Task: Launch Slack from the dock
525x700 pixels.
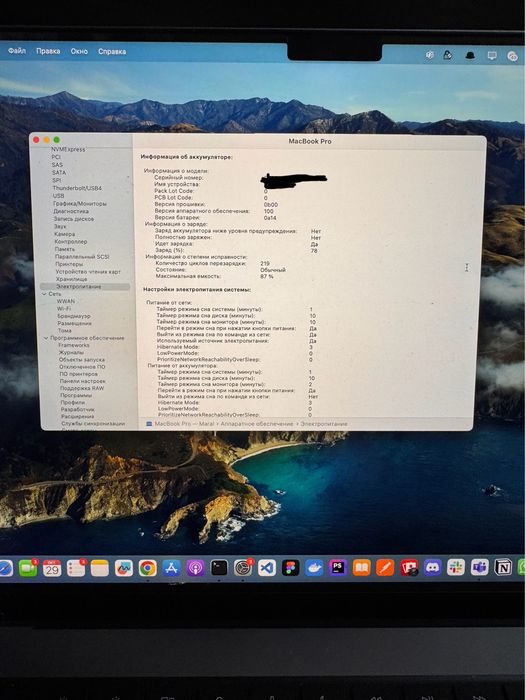Action: (456, 567)
